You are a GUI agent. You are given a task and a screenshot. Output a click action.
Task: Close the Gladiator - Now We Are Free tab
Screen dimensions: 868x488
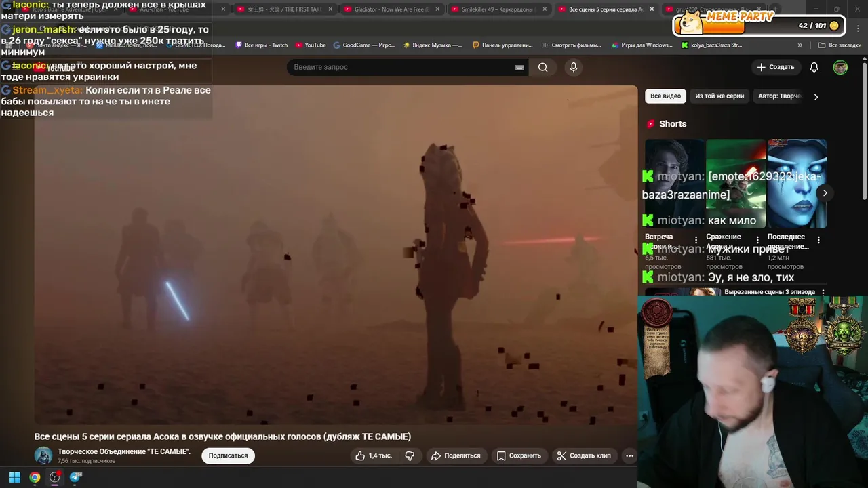[x=437, y=9]
